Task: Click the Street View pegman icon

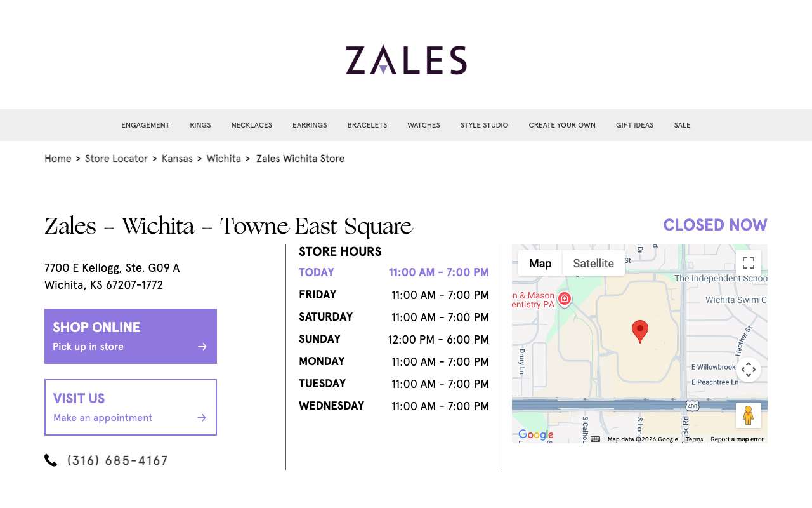Action: tap(749, 415)
